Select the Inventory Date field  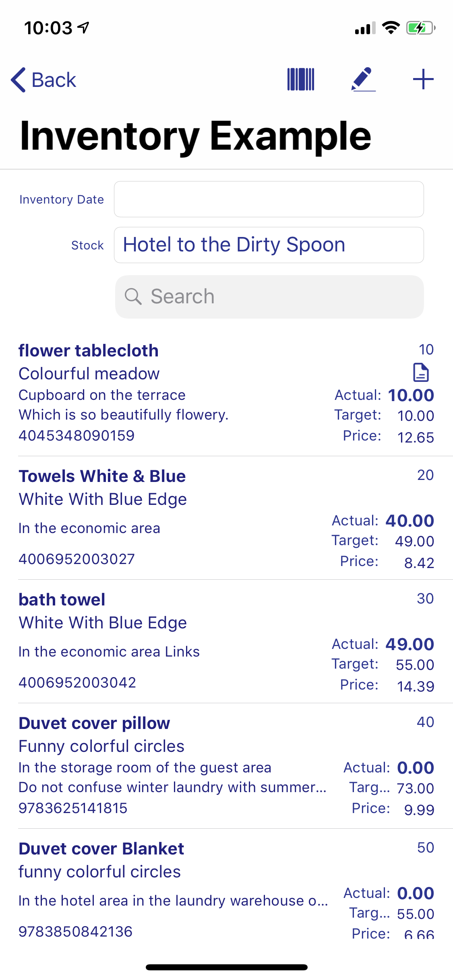point(269,199)
